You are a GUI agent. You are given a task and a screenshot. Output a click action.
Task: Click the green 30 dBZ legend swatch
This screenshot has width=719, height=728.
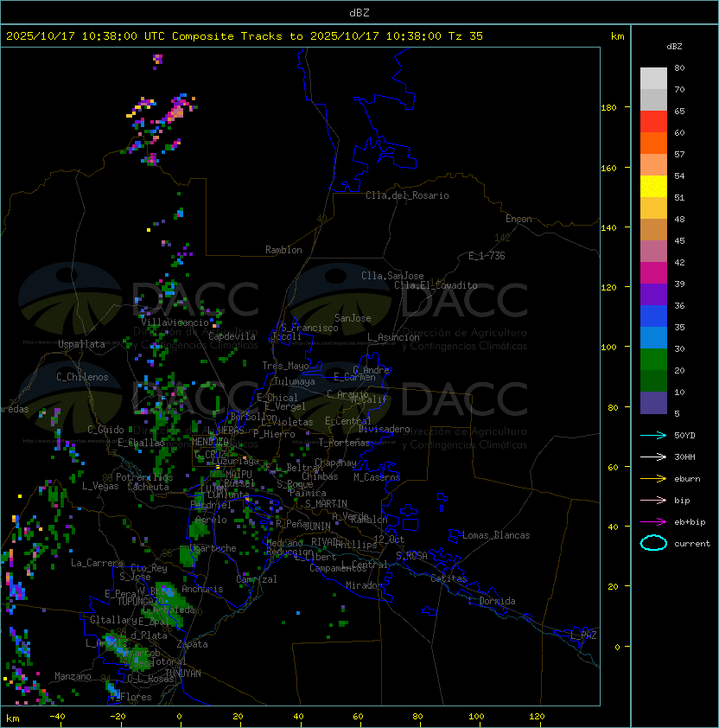pos(653,359)
